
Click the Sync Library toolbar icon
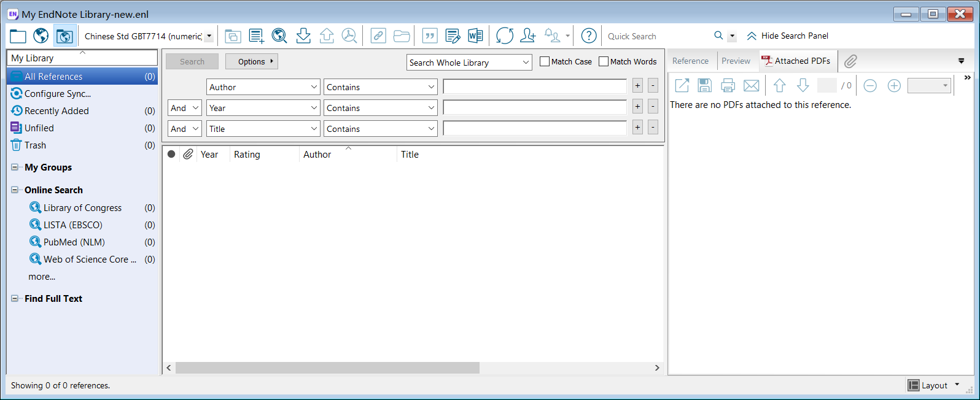[x=505, y=36]
